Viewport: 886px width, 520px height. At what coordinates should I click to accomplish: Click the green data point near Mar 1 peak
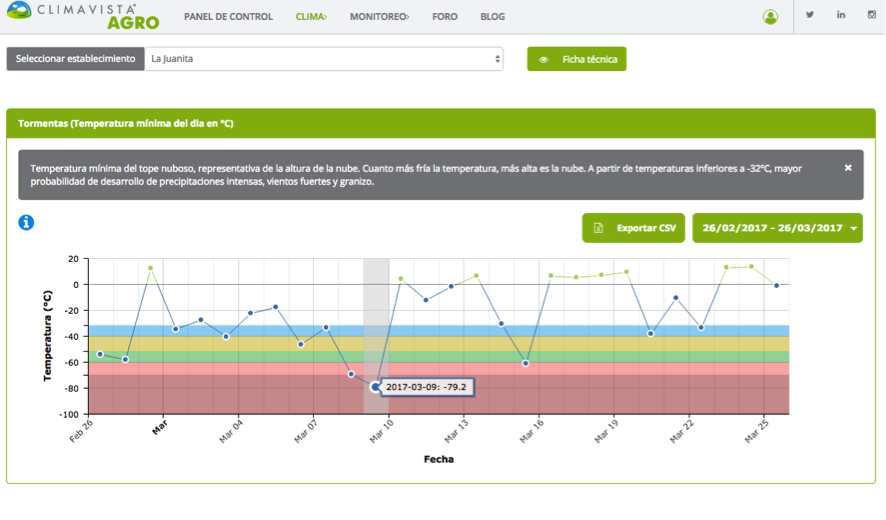pyautogui.click(x=150, y=268)
